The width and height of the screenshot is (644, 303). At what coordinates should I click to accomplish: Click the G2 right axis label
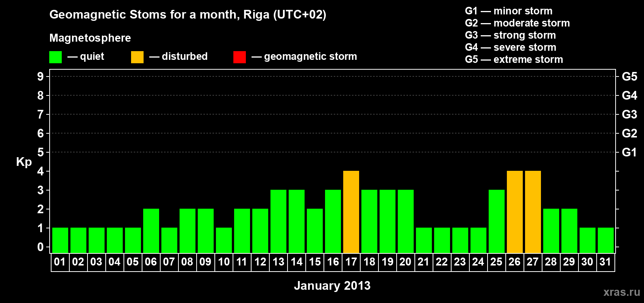[630, 133]
